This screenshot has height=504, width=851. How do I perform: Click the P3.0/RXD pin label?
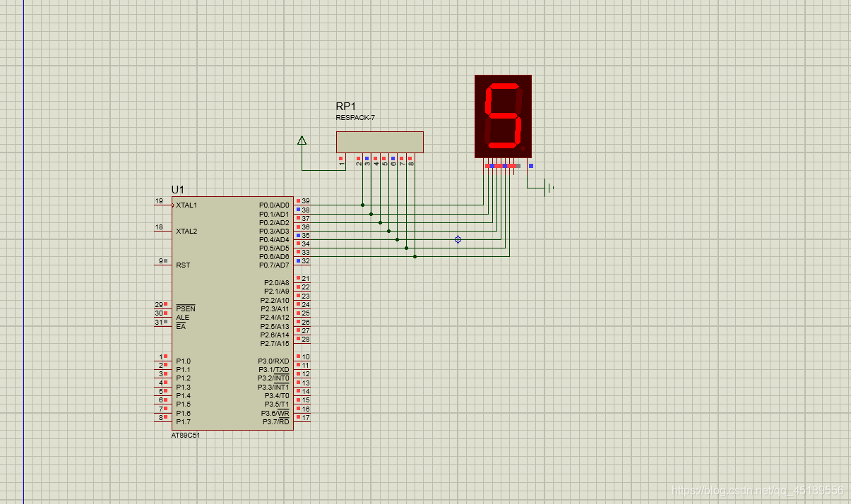coord(273,361)
